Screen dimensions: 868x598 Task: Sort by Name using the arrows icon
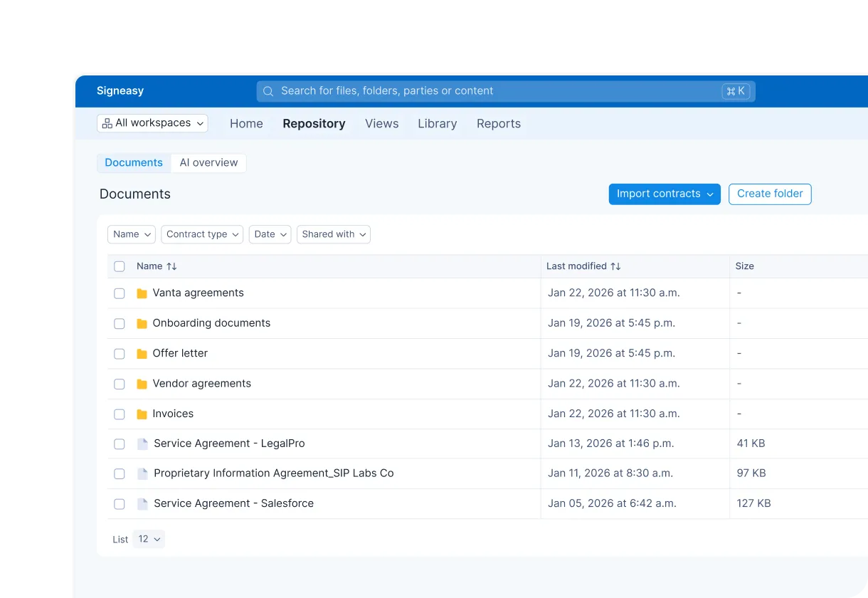[x=171, y=266]
